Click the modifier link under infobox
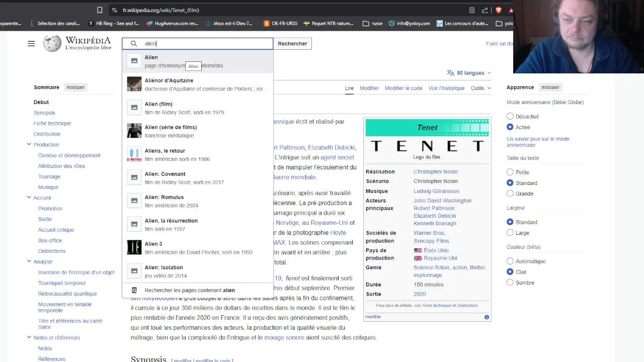Viewport: 644px width, 362px height. pyautogui.click(x=373, y=317)
